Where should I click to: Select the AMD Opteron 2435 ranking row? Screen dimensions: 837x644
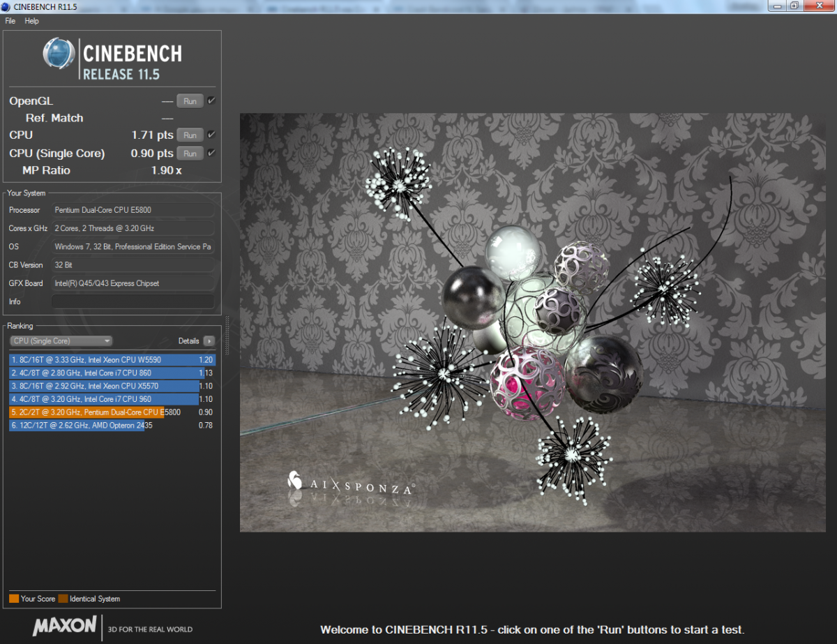(x=113, y=425)
